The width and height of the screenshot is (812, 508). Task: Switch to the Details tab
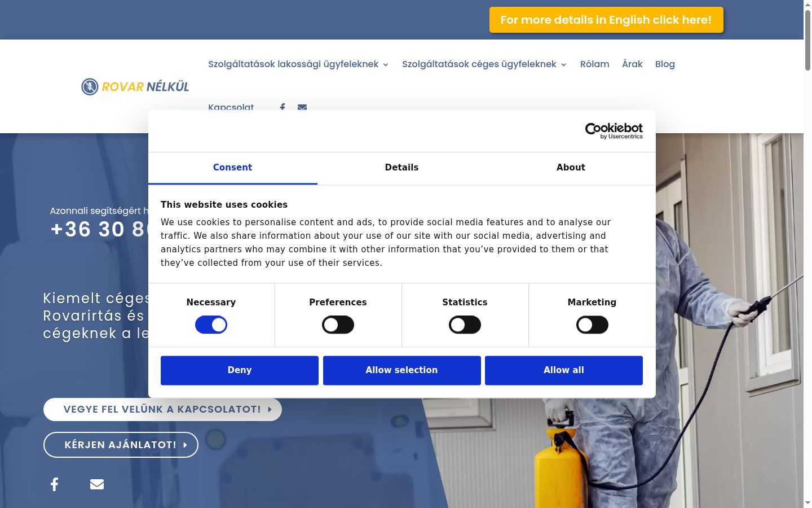[x=401, y=168]
